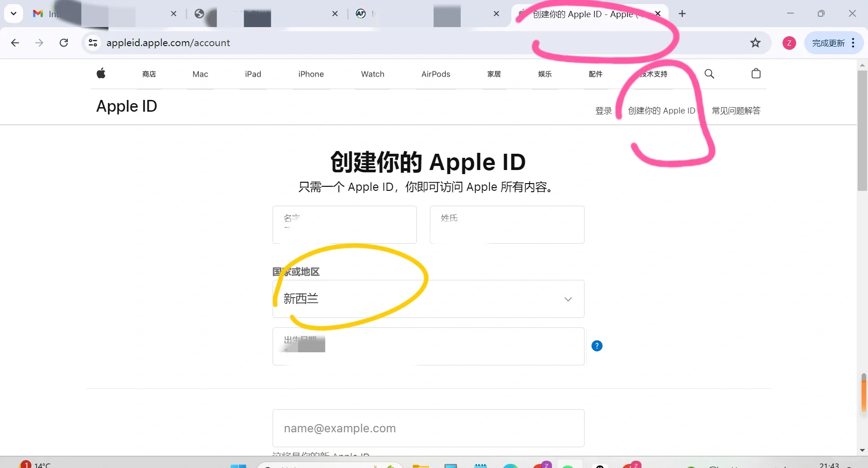Click the browser forward arrow
Screen dimensions: 868x468
point(39,43)
